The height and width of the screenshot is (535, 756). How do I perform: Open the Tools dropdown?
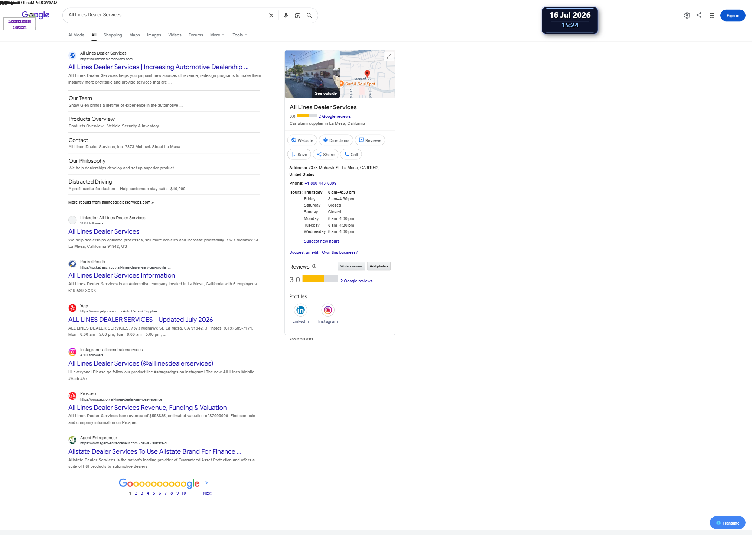[240, 35]
